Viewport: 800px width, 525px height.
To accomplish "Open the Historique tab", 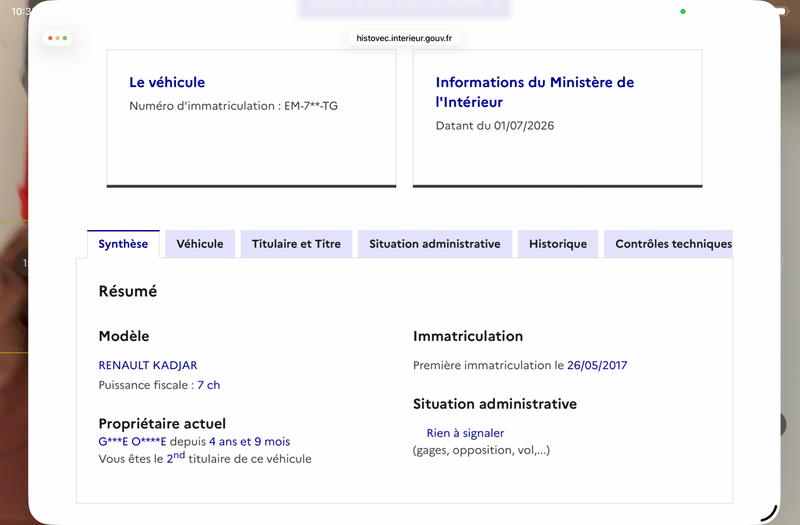I will coord(558,244).
